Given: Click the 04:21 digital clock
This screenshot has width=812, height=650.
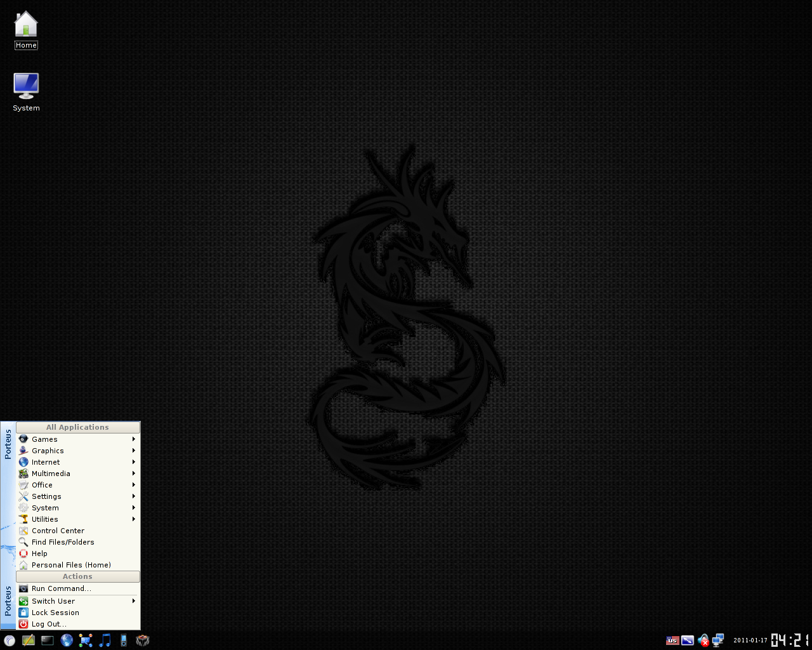Looking at the screenshot, I should tap(791, 640).
